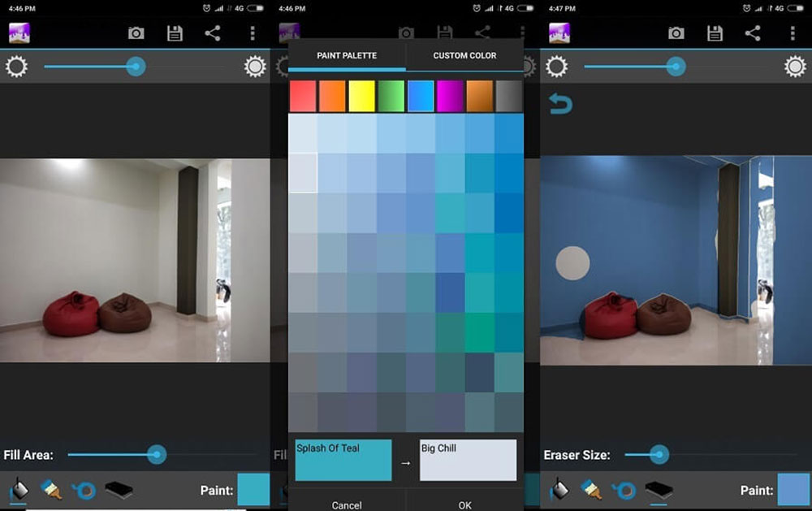Viewport: 812px width, 511px height.
Task: Click the brightness slider handle on the Fill Area screen
Action: coord(136,67)
